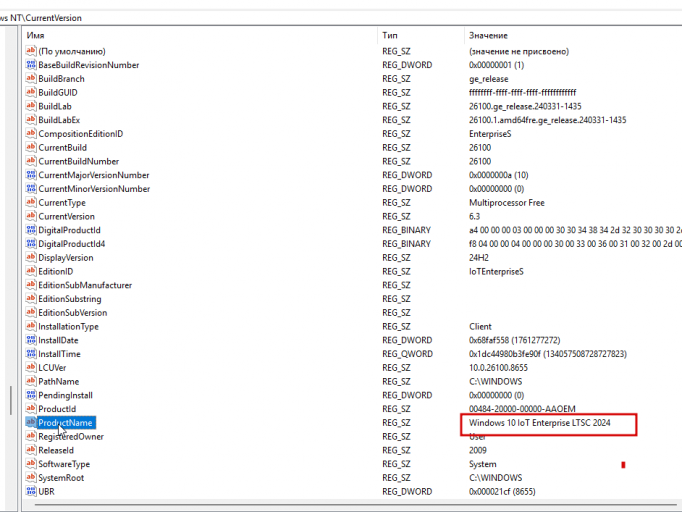Select the highlighted ProductName value
The width and height of the screenshot is (682, 512).
65,422
